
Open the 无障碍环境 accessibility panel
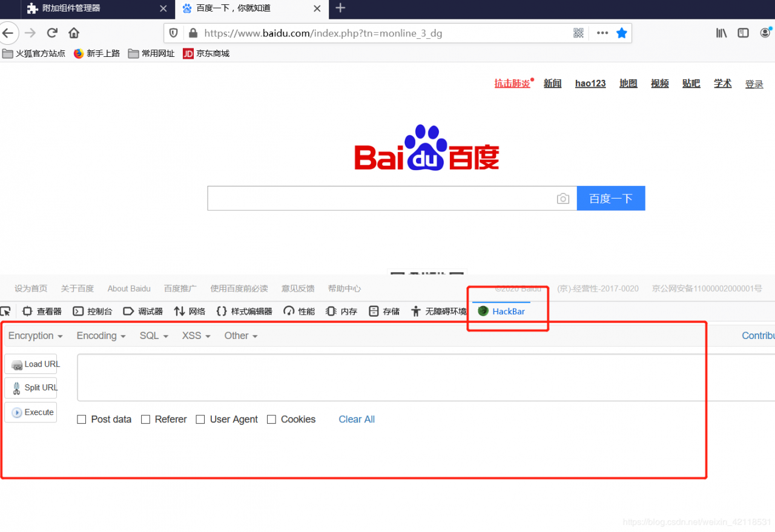439,311
